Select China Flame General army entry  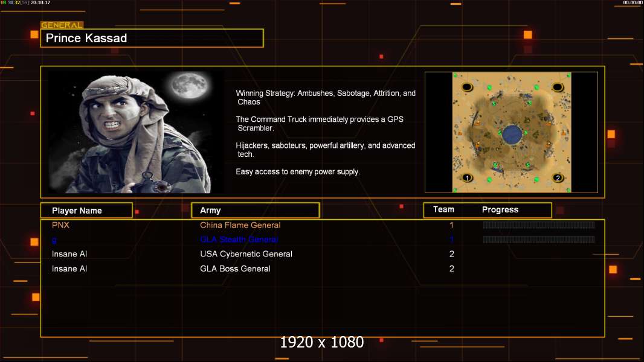pos(240,225)
